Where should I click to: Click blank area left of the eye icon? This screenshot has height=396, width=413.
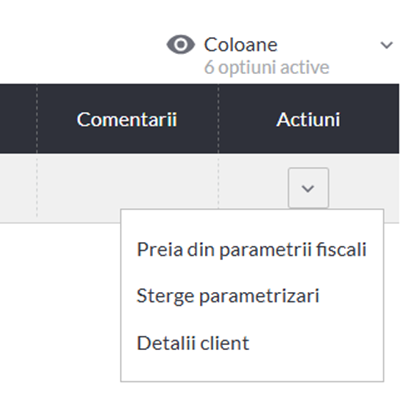[x=83, y=44]
